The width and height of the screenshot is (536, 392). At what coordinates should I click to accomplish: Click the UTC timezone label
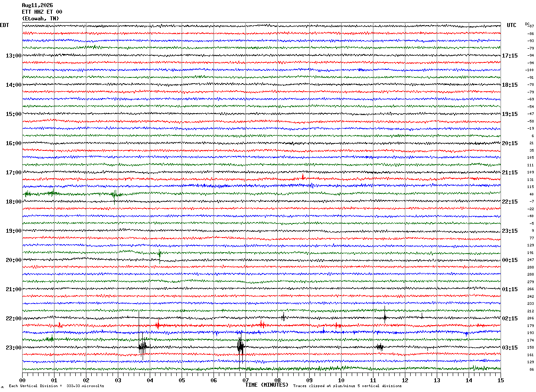[512, 25]
